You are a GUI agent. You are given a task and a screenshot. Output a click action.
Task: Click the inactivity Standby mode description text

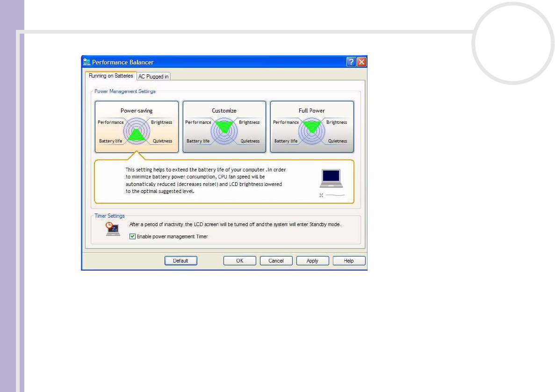click(235, 224)
